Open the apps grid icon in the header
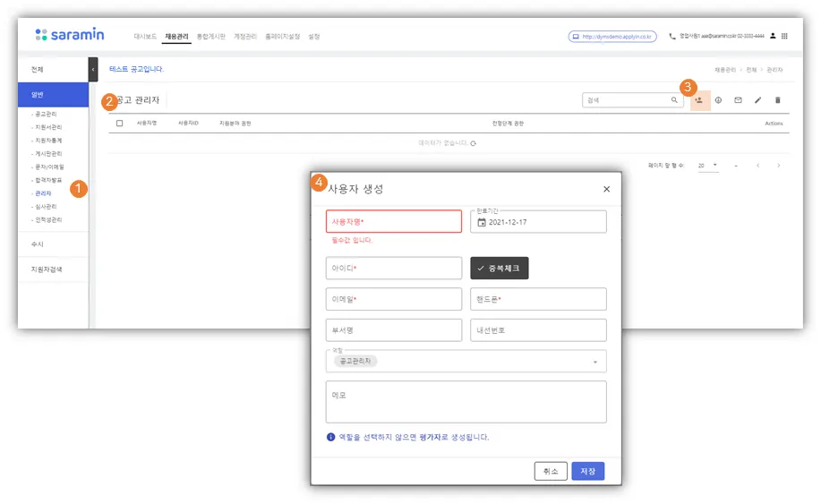This screenshot has width=821, height=504. tap(784, 36)
